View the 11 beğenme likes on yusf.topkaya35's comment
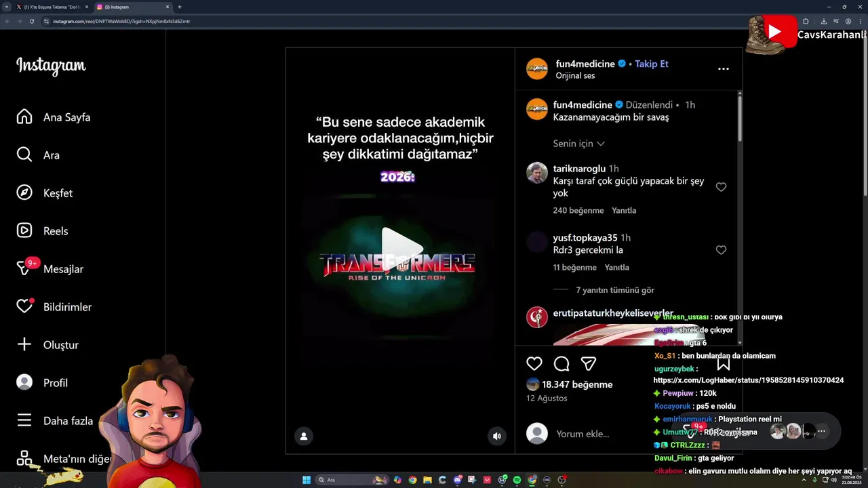The image size is (868, 488). click(x=575, y=268)
